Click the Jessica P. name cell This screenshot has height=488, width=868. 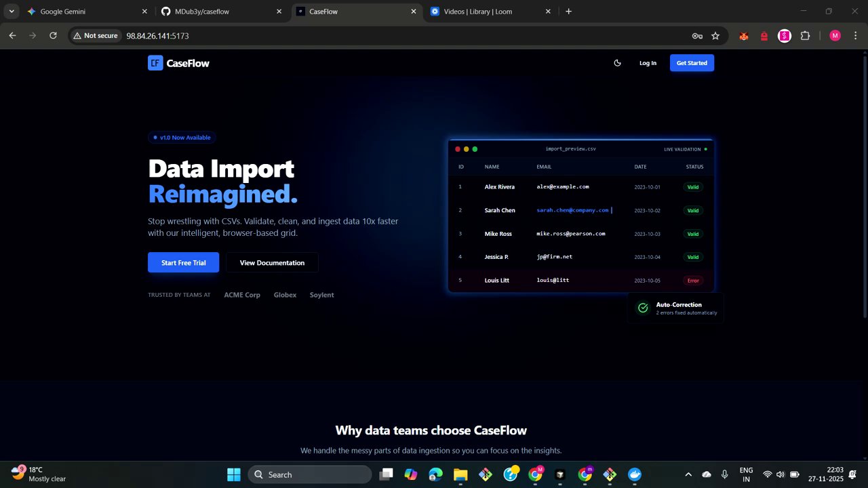[x=496, y=257]
